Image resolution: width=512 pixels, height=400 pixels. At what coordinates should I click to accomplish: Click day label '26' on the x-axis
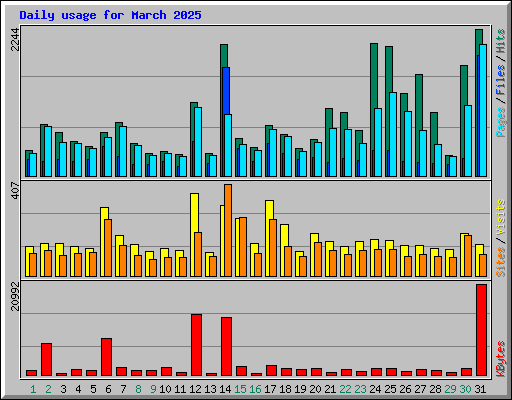click(x=405, y=389)
